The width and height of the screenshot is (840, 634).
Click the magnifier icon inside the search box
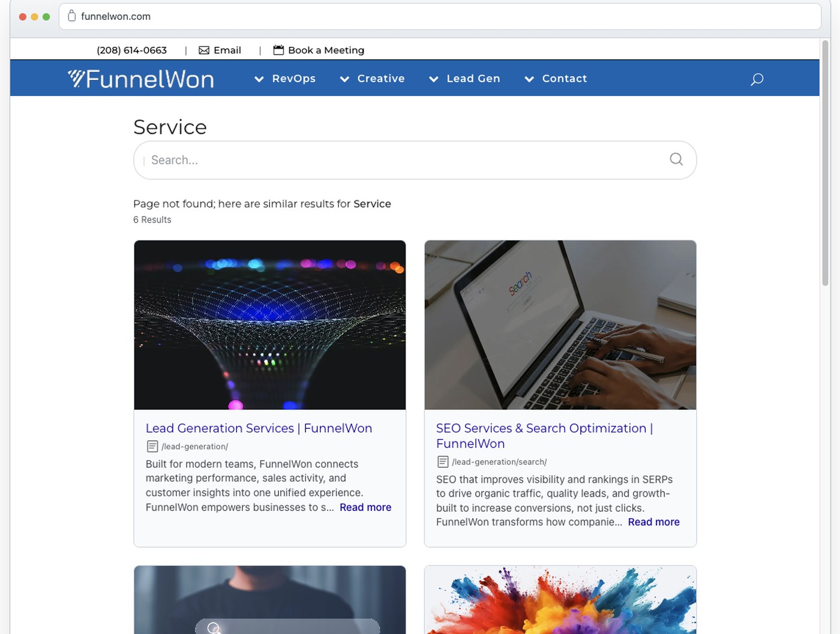pos(676,159)
